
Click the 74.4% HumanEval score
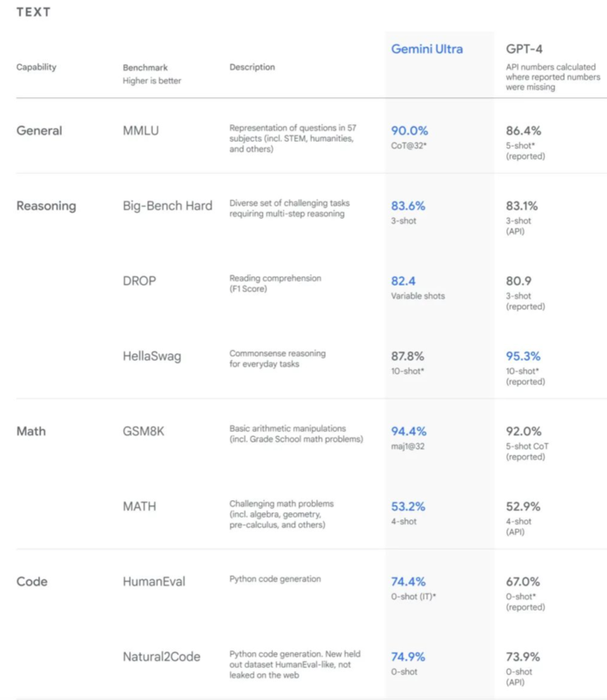click(412, 581)
